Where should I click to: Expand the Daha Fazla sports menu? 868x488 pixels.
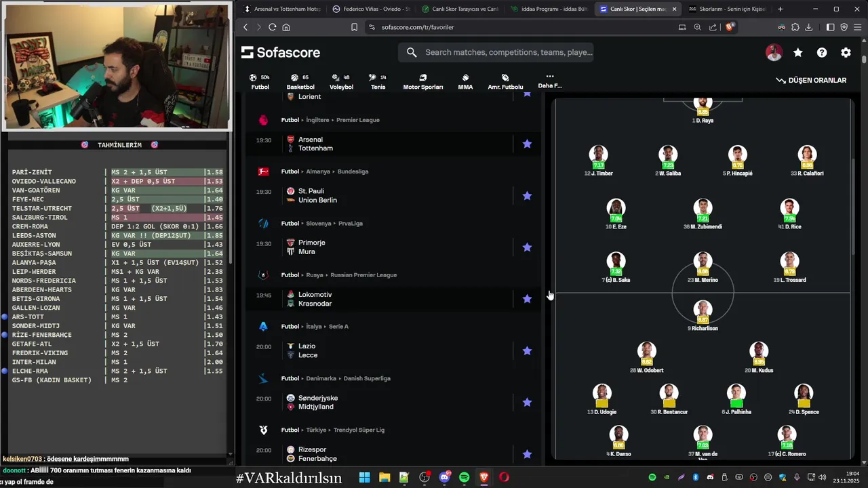pos(550,81)
